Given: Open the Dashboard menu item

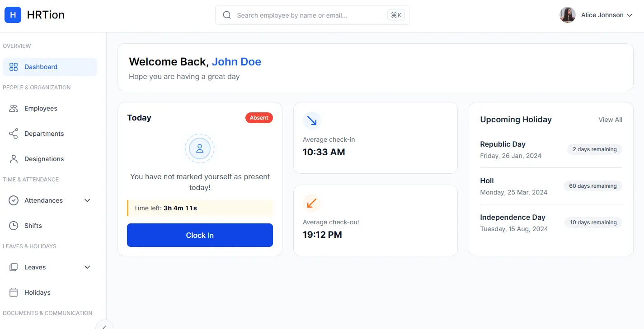Looking at the screenshot, I should 50,67.
